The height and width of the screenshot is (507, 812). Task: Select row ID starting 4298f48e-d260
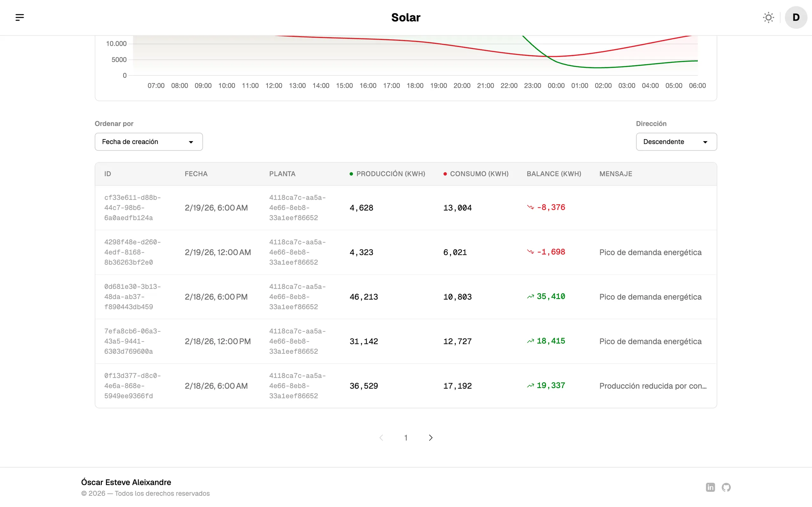click(x=133, y=252)
